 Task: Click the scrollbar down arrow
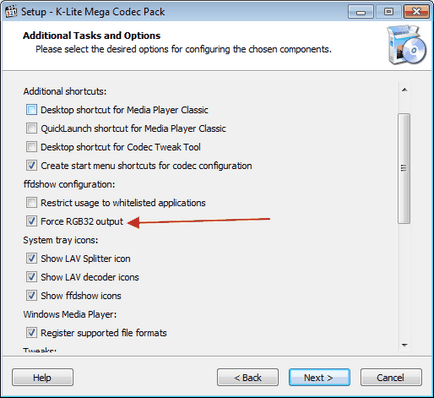click(404, 345)
